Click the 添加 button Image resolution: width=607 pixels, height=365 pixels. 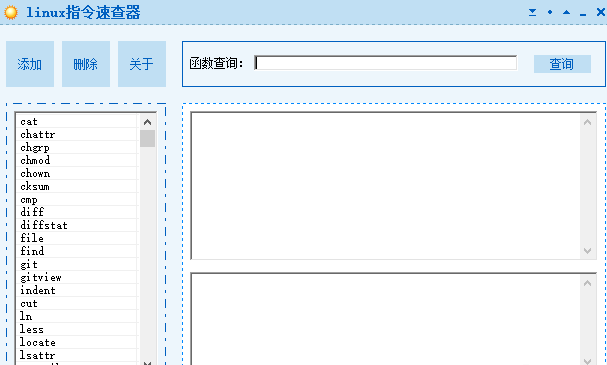coord(30,64)
